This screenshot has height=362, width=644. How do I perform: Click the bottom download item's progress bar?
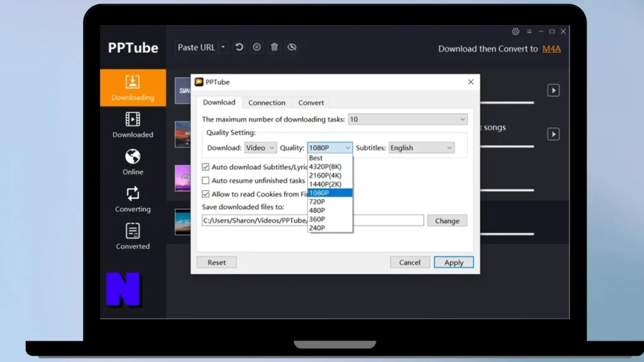coord(507,234)
